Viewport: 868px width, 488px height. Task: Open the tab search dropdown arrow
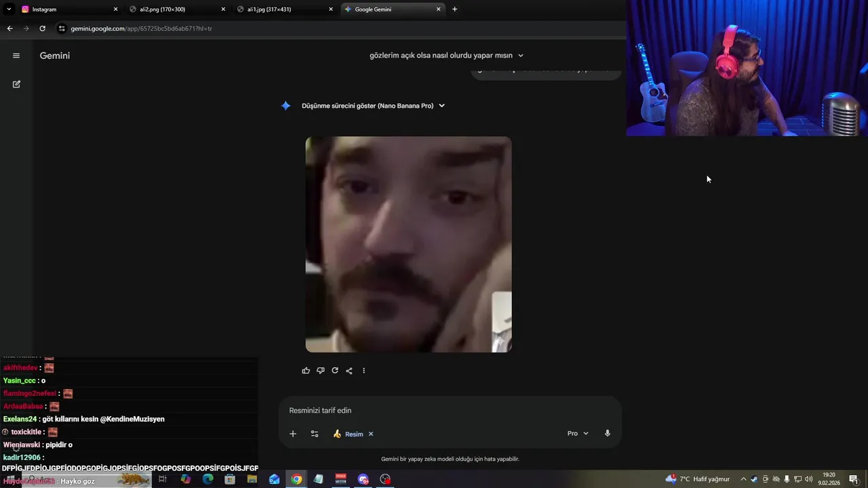pyautogui.click(x=9, y=9)
